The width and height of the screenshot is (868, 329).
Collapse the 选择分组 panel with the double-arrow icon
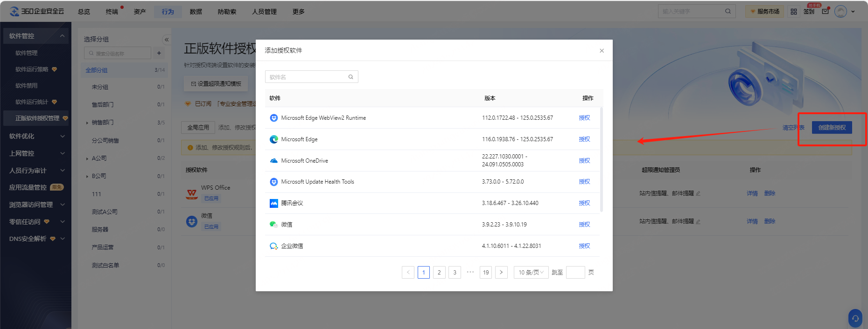(167, 40)
